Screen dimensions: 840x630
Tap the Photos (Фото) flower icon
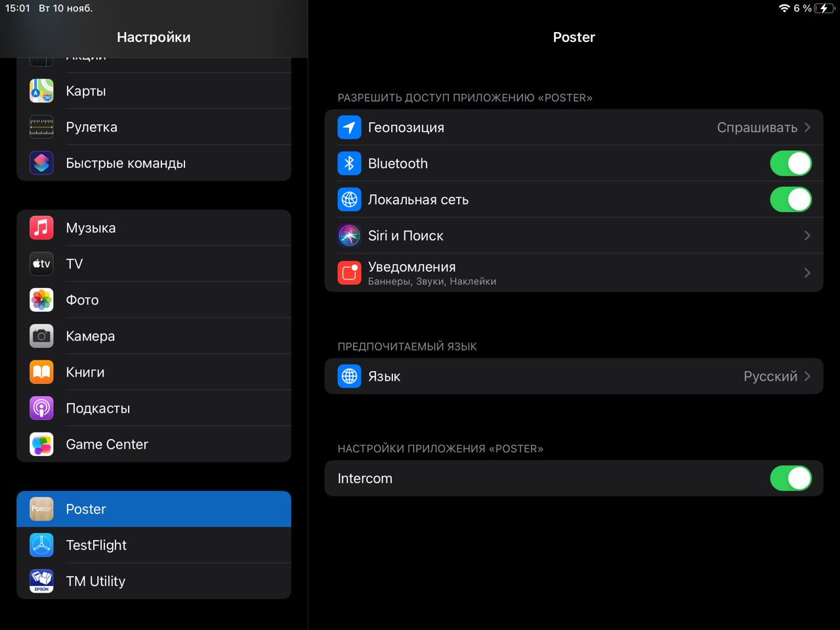point(41,300)
